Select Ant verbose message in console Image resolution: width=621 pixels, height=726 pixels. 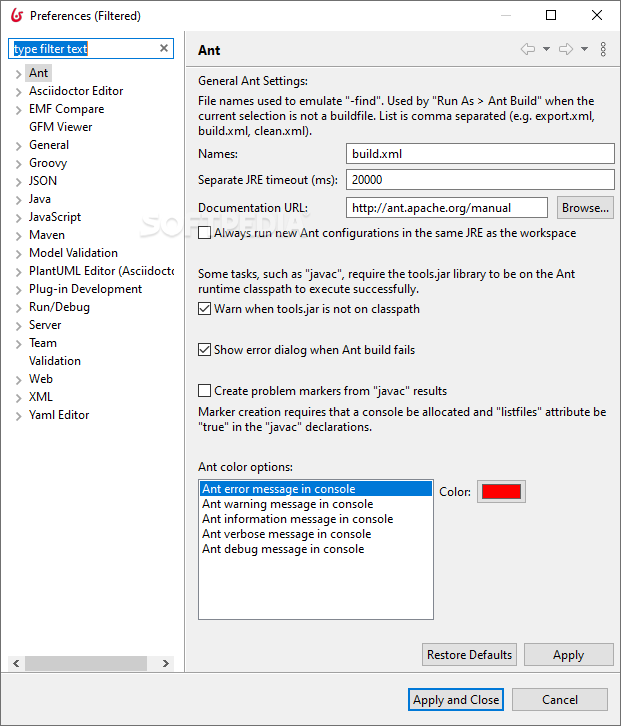pos(316,534)
